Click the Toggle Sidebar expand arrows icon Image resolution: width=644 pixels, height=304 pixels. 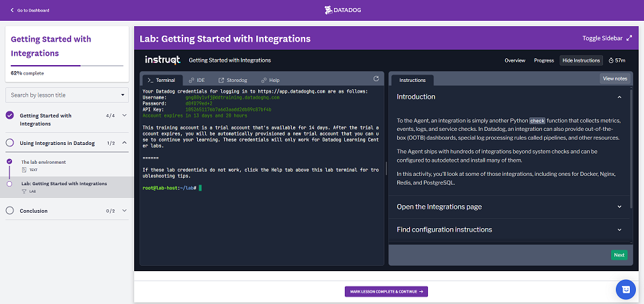tap(629, 38)
